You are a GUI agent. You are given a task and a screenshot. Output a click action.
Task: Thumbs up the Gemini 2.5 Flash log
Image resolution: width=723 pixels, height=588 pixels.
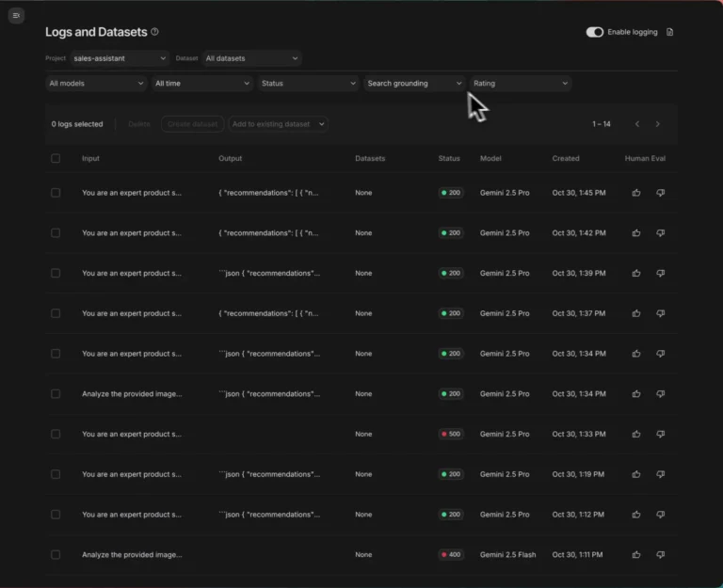(636, 555)
